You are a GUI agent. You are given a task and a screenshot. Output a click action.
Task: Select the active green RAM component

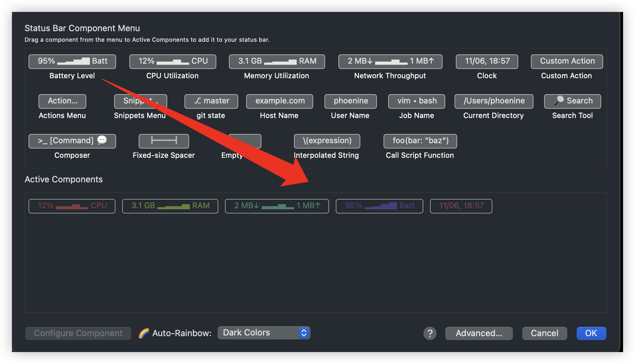coord(170,206)
